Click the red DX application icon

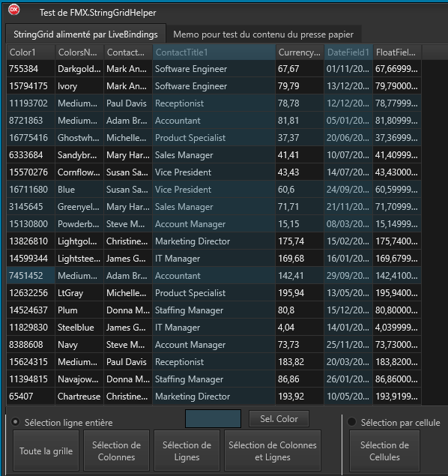[14, 10]
